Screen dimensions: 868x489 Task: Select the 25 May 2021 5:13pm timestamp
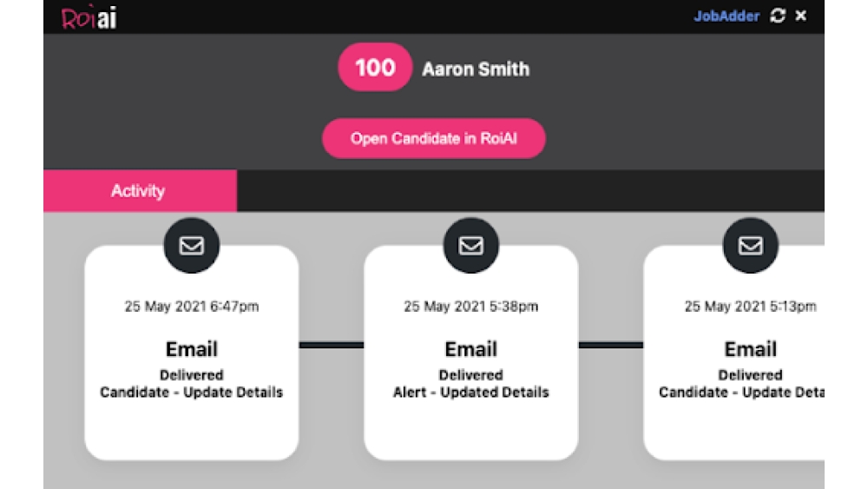750,307
